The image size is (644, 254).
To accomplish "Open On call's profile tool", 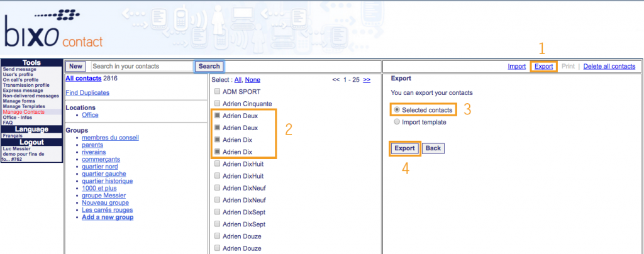I will click(x=21, y=80).
